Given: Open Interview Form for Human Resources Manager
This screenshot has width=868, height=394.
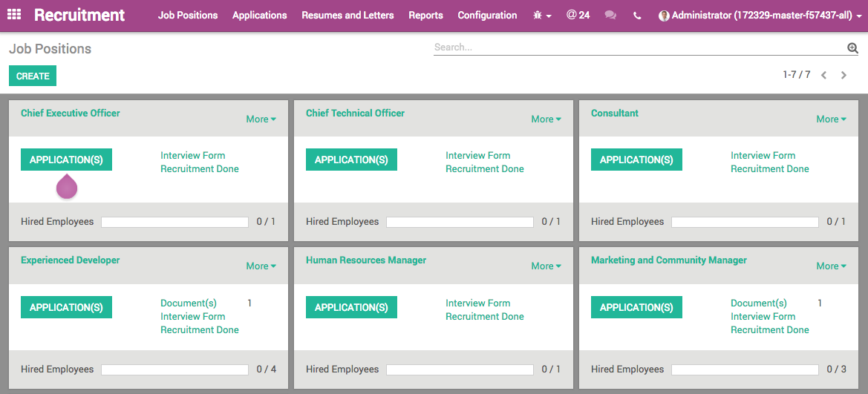Looking at the screenshot, I should coord(477,303).
